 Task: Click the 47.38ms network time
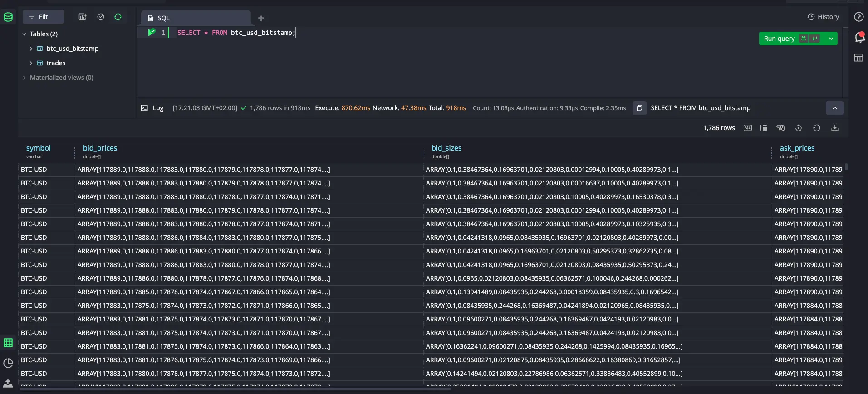(x=413, y=108)
